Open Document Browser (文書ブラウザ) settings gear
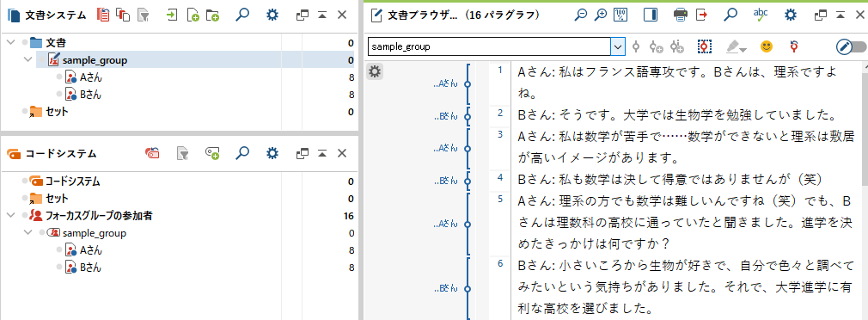 [x=791, y=15]
